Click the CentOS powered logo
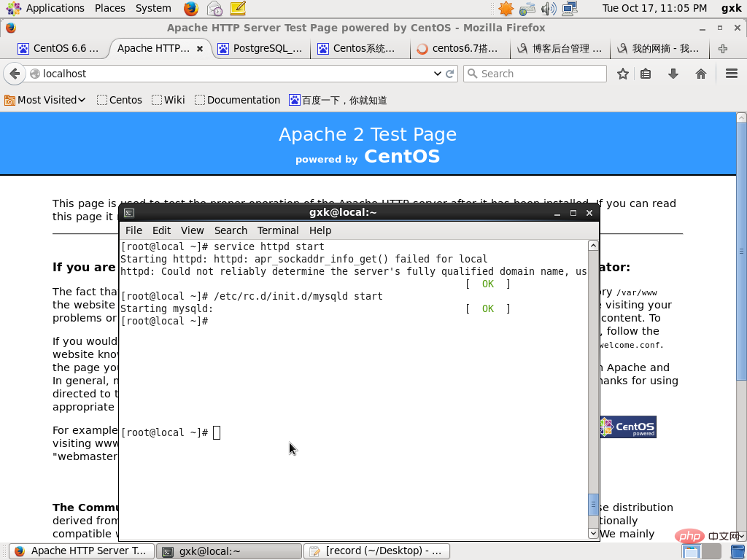 628,427
